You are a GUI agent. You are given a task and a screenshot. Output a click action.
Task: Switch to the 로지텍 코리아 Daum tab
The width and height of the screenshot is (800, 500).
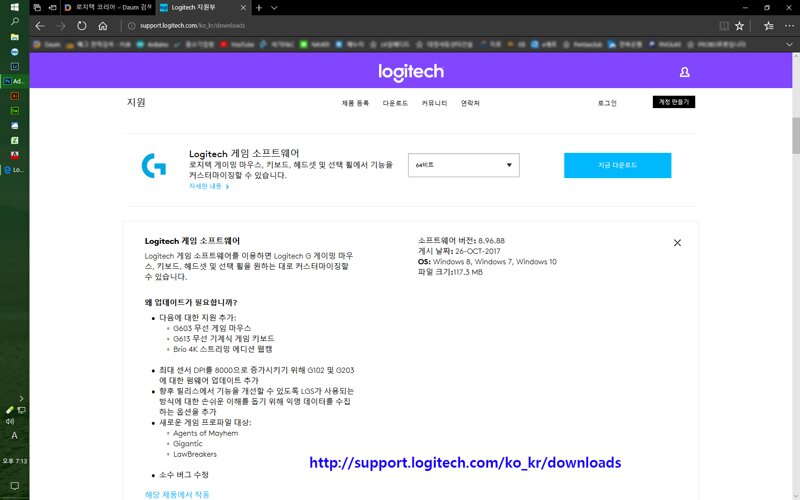(108, 8)
